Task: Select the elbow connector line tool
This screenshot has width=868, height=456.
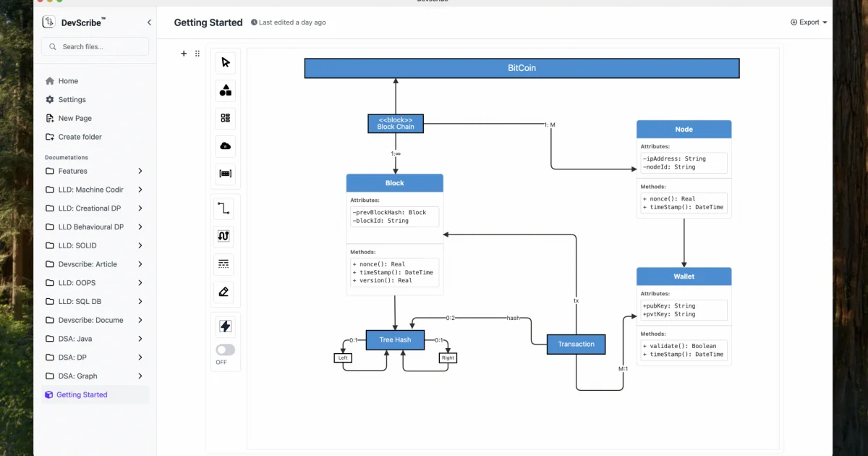Action: pos(224,209)
